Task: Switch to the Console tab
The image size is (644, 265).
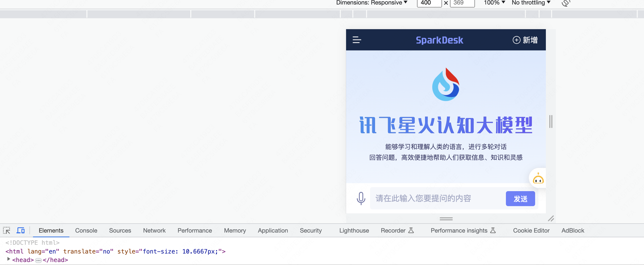Action: (x=86, y=230)
